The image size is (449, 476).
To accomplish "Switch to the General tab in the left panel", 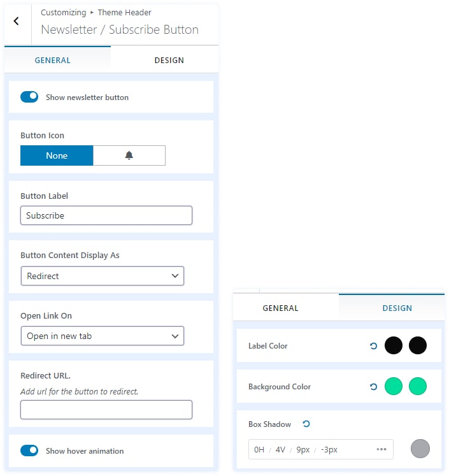I will pos(53,61).
